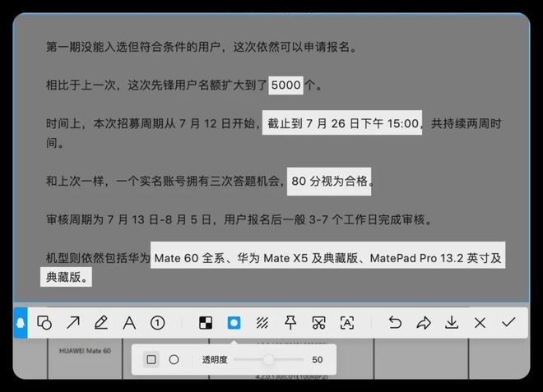This screenshot has height=392, width=543.
Task: Select the mosaic blur tool
Action: pos(206,323)
